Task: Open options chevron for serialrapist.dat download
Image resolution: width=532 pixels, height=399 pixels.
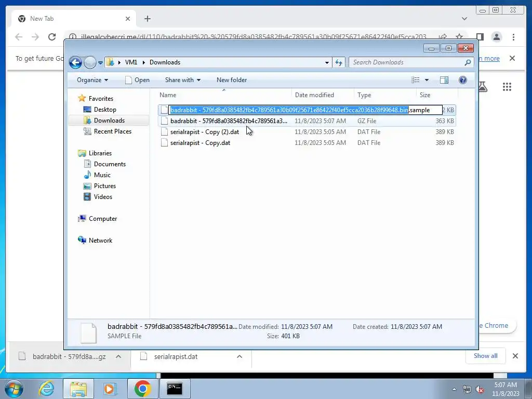Action: coord(239,356)
